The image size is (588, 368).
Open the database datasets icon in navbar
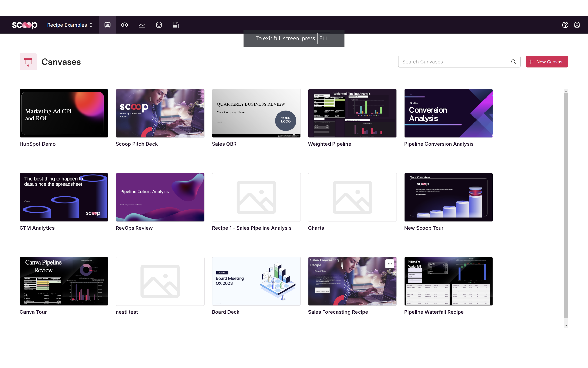click(159, 25)
